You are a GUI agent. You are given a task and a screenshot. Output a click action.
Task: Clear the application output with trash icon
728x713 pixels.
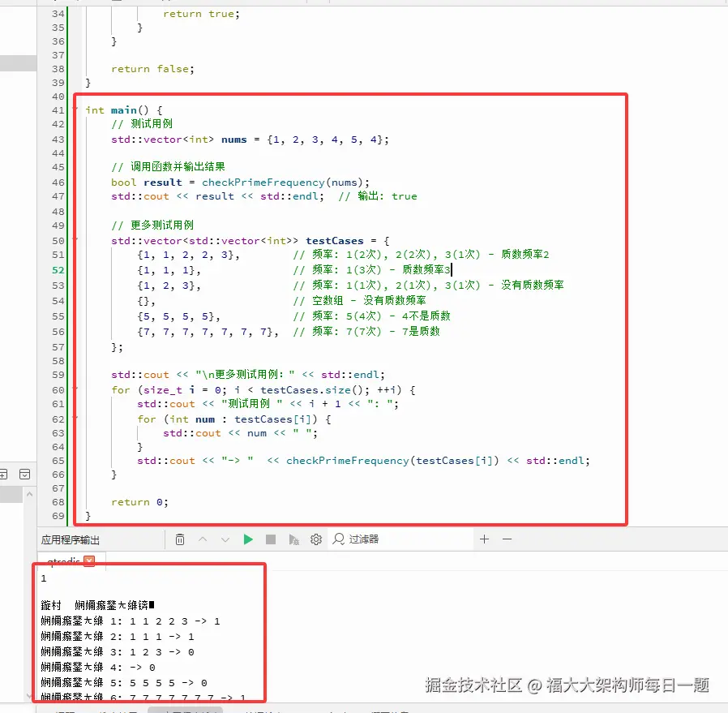pyautogui.click(x=180, y=539)
